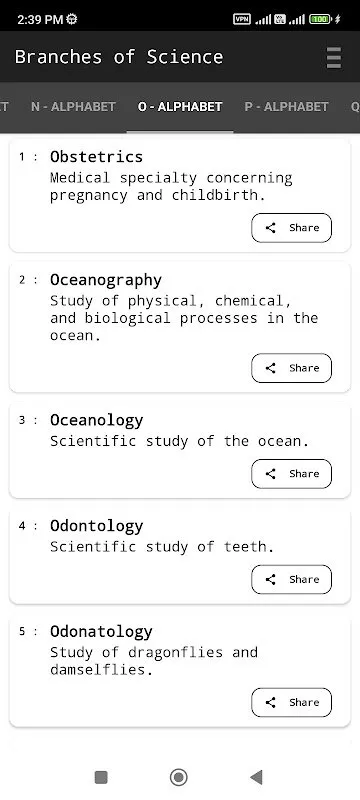Switch to the N - ALPHABET tab
This screenshot has height=800, width=360.
(x=73, y=107)
